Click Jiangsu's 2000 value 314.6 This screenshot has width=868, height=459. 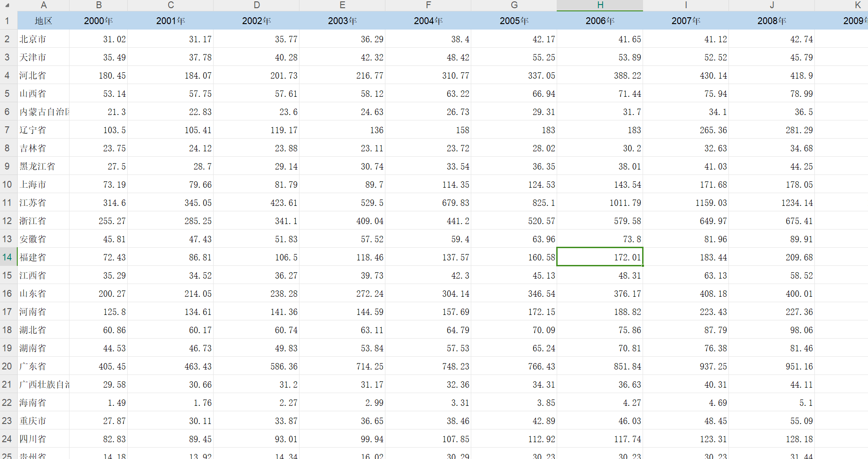pyautogui.click(x=99, y=203)
